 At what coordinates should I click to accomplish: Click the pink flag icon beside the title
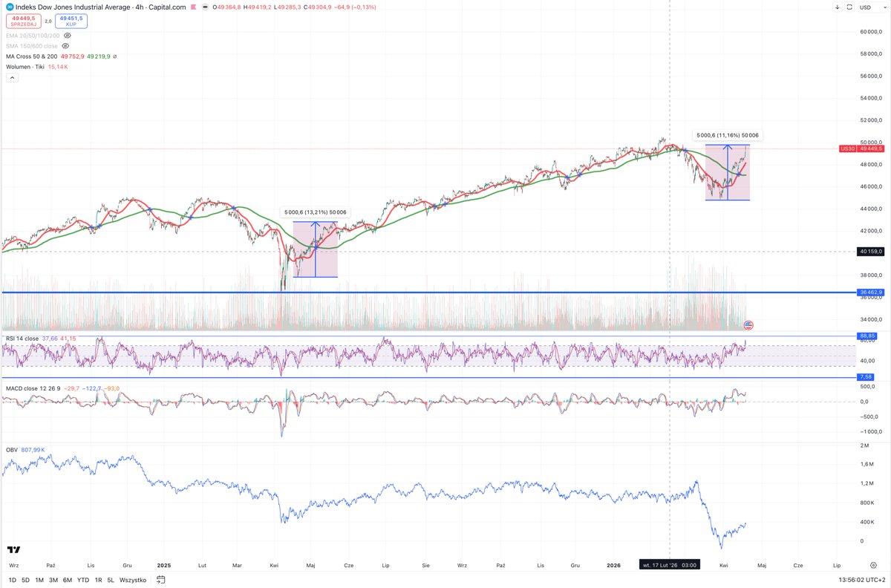coord(193,7)
